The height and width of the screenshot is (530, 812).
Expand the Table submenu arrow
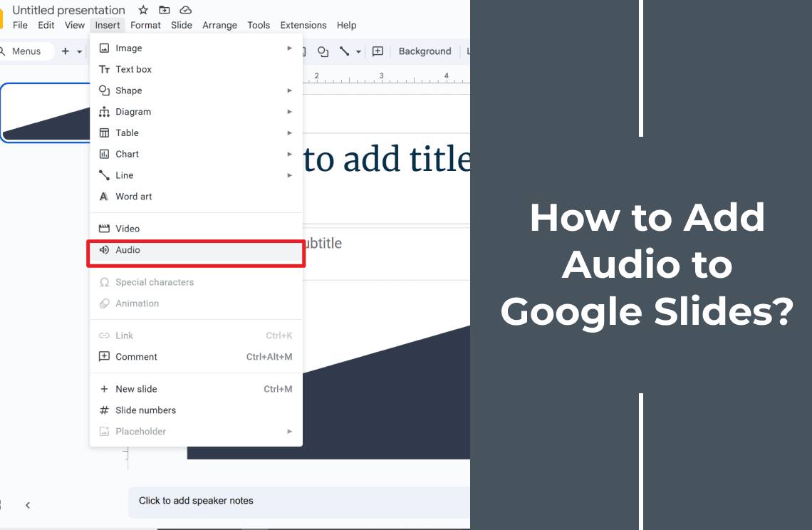coord(289,133)
